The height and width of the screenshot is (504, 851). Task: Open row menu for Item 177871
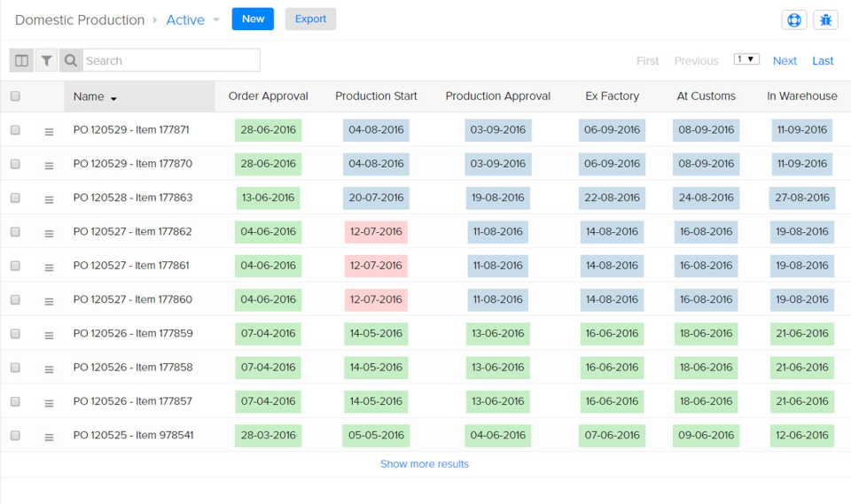pyautogui.click(x=49, y=132)
